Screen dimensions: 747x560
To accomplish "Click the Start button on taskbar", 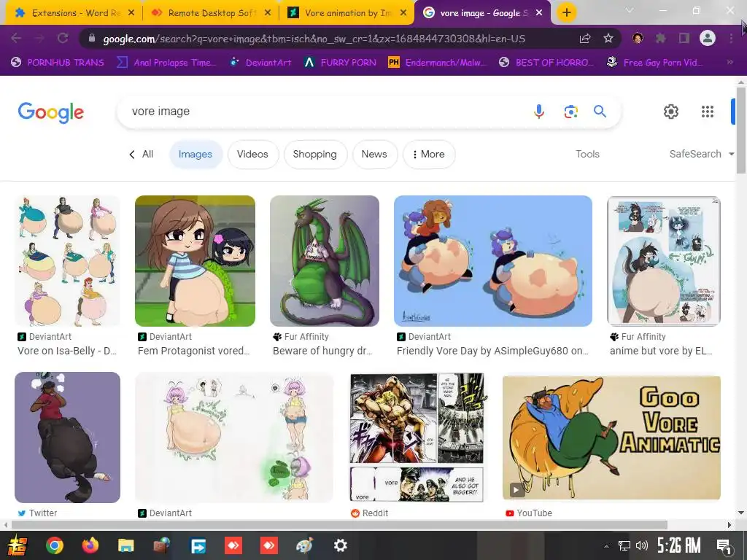I will tap(18, 545).
